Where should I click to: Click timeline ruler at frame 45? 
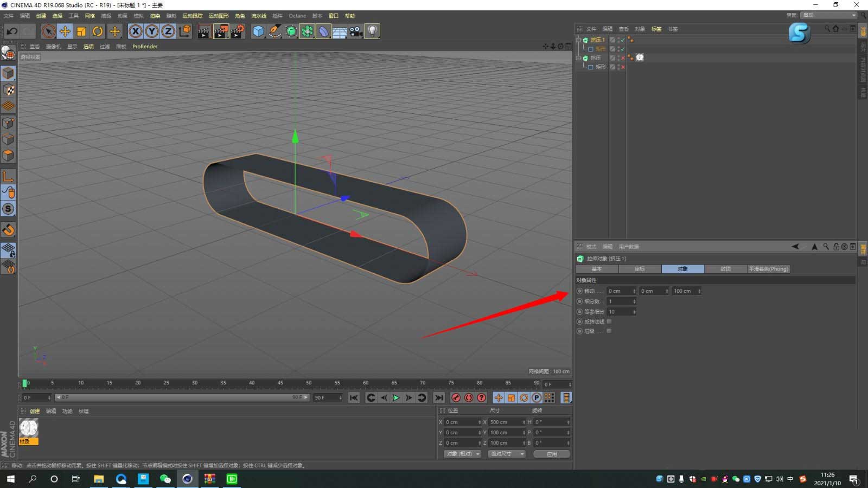(280, 383)
